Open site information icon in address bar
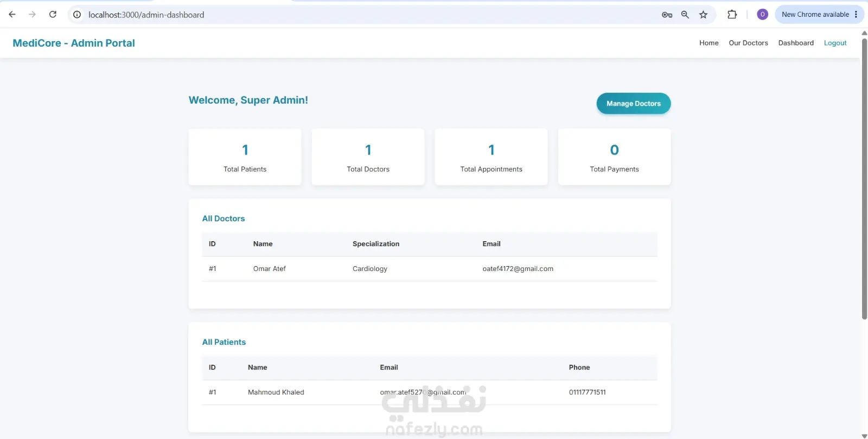The height and width of the screenshot is (439, 868). click(77, 15)
